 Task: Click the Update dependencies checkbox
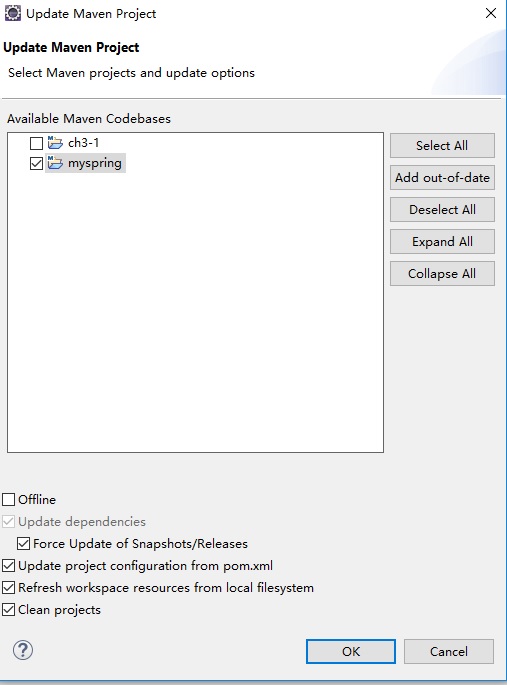coord(8,521)
